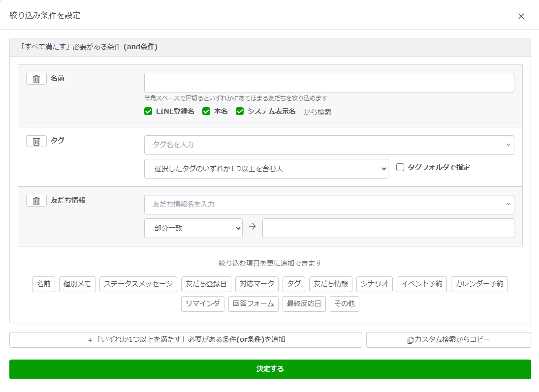
Task: Close the filter dialog with X
Action: [x=521, y=16]
